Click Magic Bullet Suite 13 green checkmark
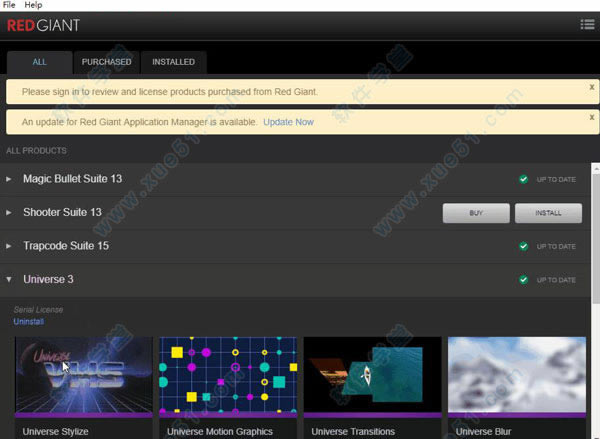The height and width of the screenshot is (439, 600). [523, 179]
